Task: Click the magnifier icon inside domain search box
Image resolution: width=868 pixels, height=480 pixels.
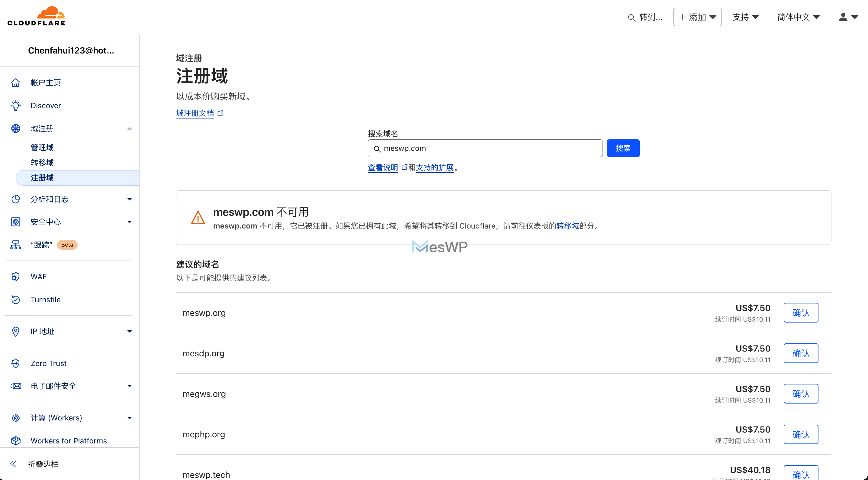Action: (x=378, y=149)
